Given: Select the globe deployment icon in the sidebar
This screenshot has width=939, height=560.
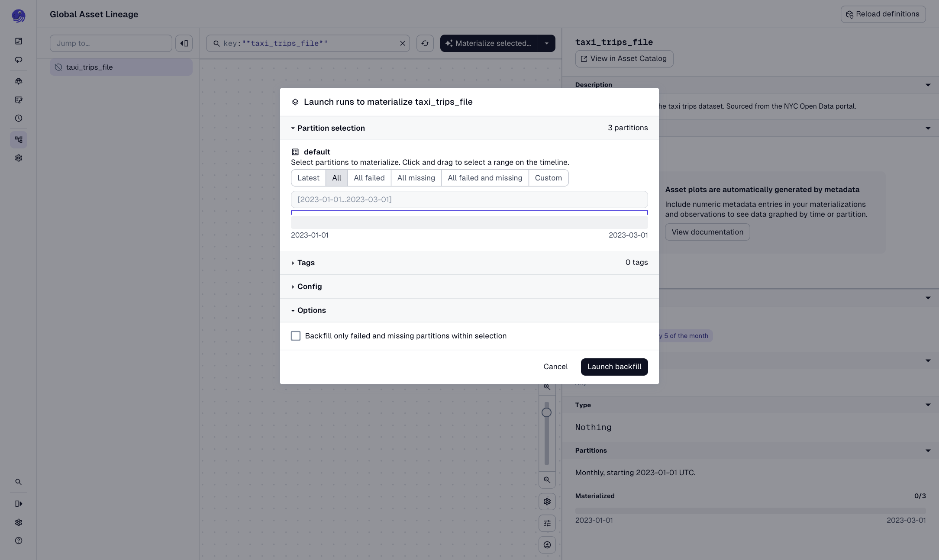Looking at the screenshot, I should click(19, 81).
